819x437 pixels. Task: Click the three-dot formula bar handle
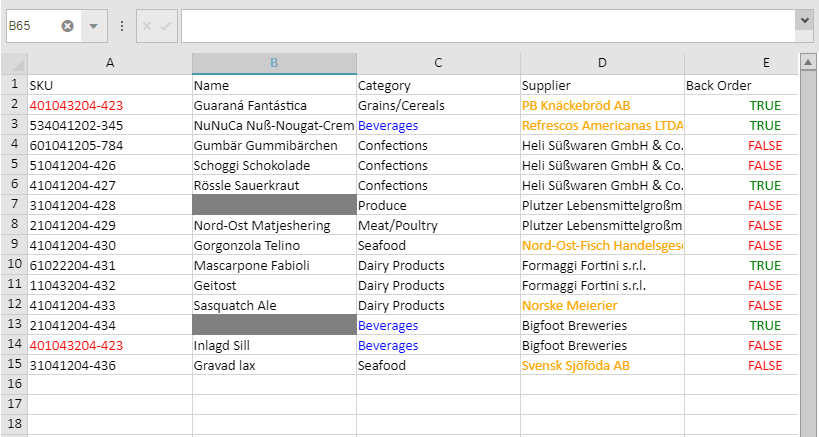tap(122, 26)
